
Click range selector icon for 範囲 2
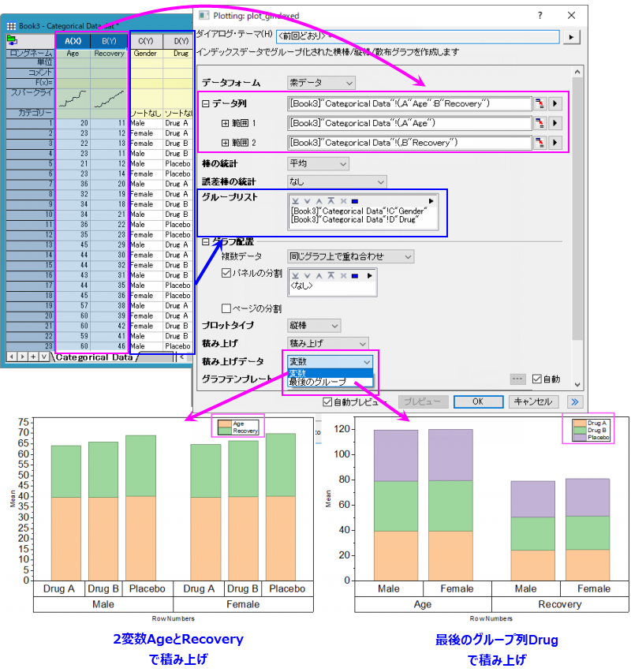point(540,143)
